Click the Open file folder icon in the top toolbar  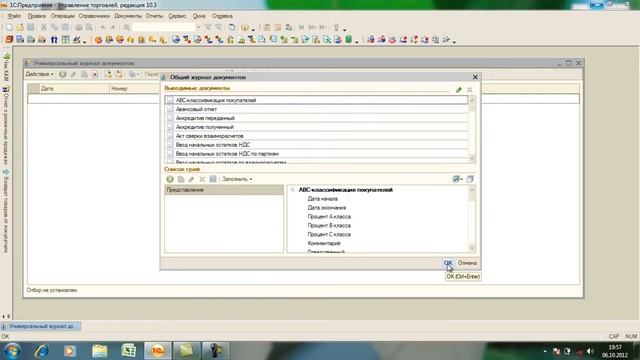pyautogui.click(x=20, y=27)
